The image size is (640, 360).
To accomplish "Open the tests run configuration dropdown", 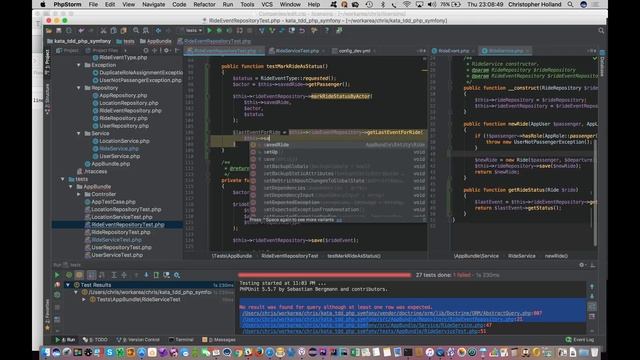I will [x=192, y=31].
